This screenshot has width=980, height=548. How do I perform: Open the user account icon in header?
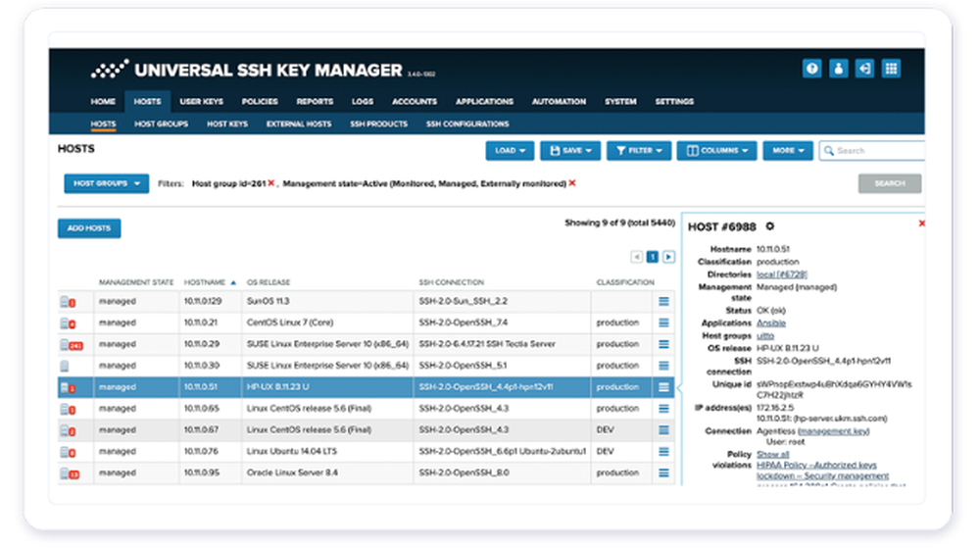[838, 69]
